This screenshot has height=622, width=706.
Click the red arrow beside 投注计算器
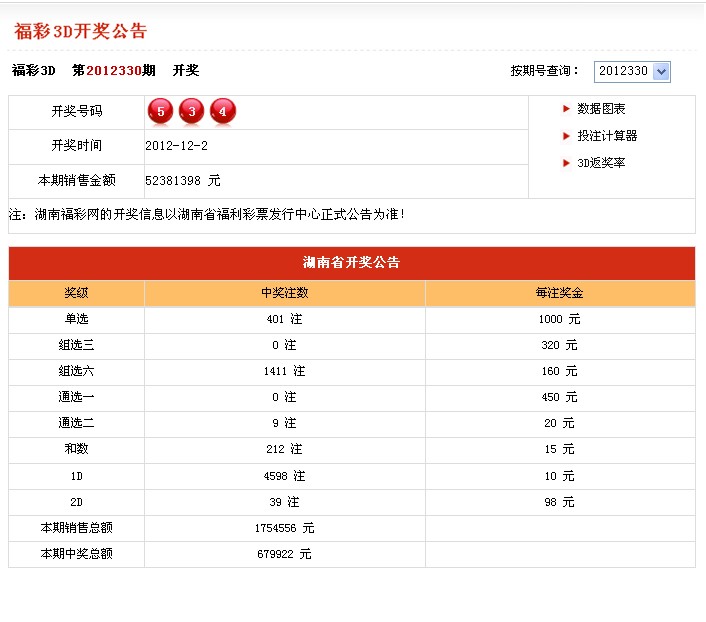566,136
